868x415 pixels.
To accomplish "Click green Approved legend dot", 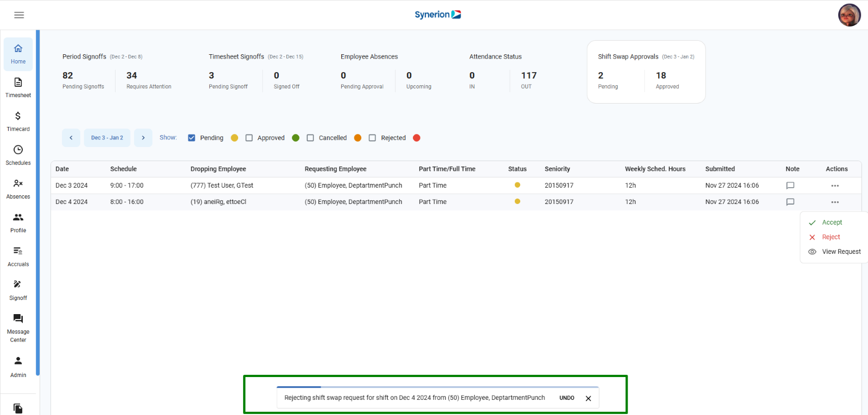I will 296,138.
